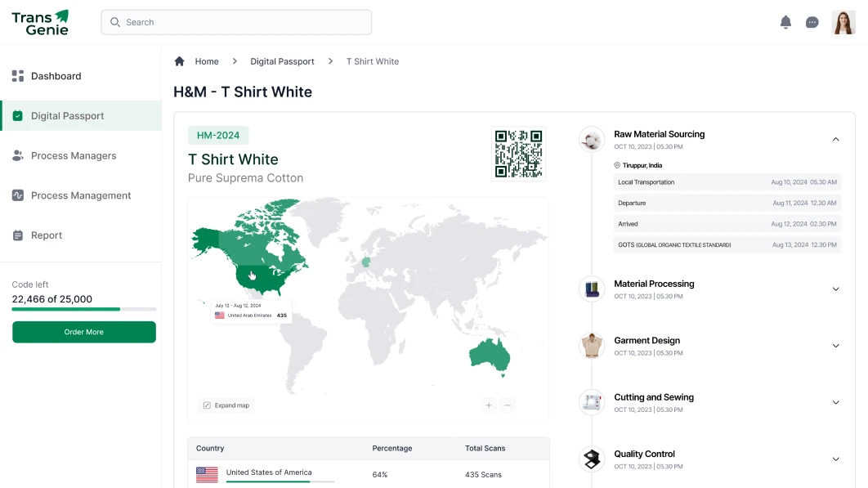Click the Garment Design shirt icon

(x=592, y=346)
